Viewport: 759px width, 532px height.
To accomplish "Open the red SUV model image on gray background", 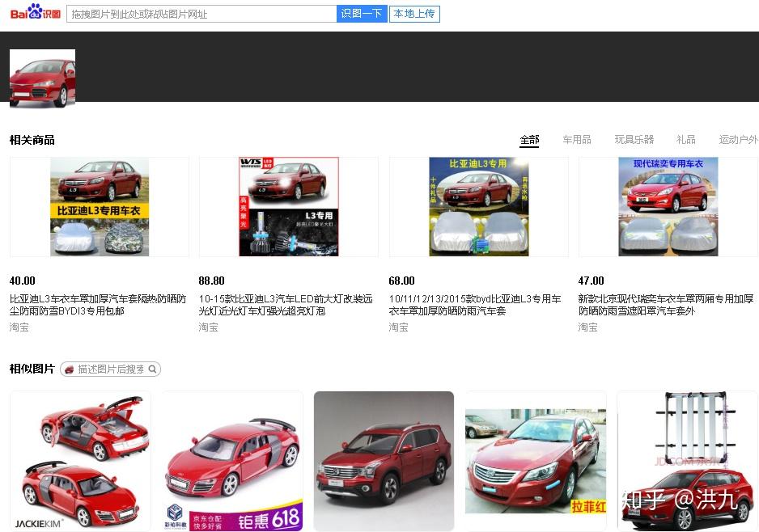I will (384, 462).
